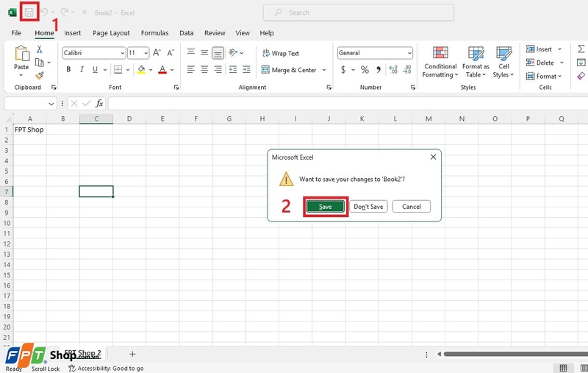Click the Center text alignment icon
Image resolution: width=588 pixels, height=373 pixels.
[204, 69]
